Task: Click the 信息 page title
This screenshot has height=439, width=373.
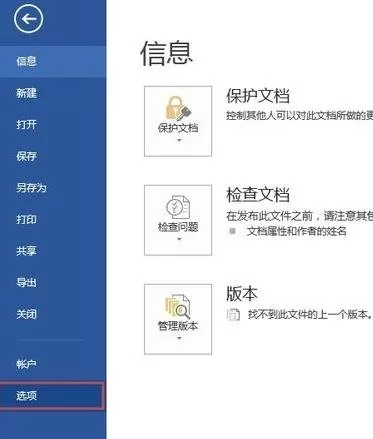Action: pos(167,53)
